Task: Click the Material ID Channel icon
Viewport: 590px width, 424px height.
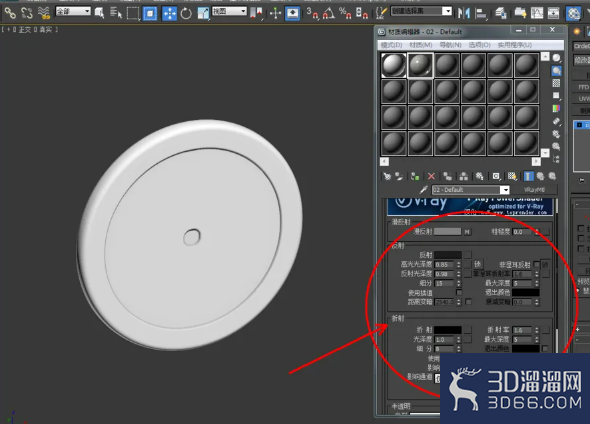Action: 496,176
